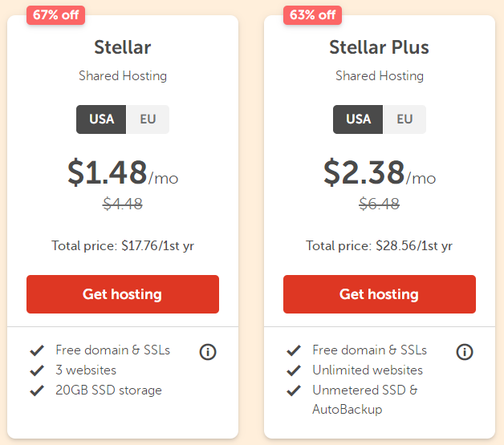Click the info icon in Stellar Plus card
The image size is (504, 445).
pos(465,351)
